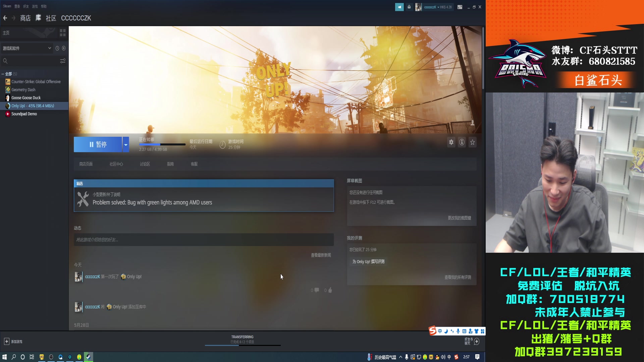
Task: Open the 商店页面 link
Action: click(86, 164)
